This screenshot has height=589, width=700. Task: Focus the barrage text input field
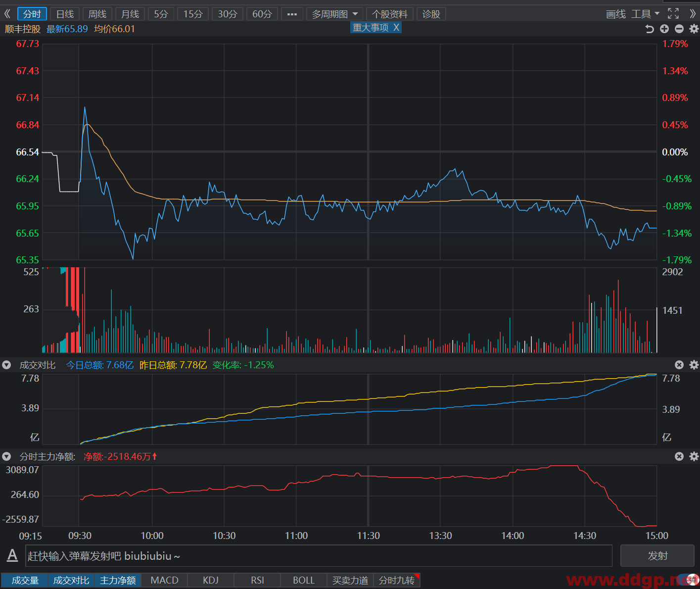319,556
